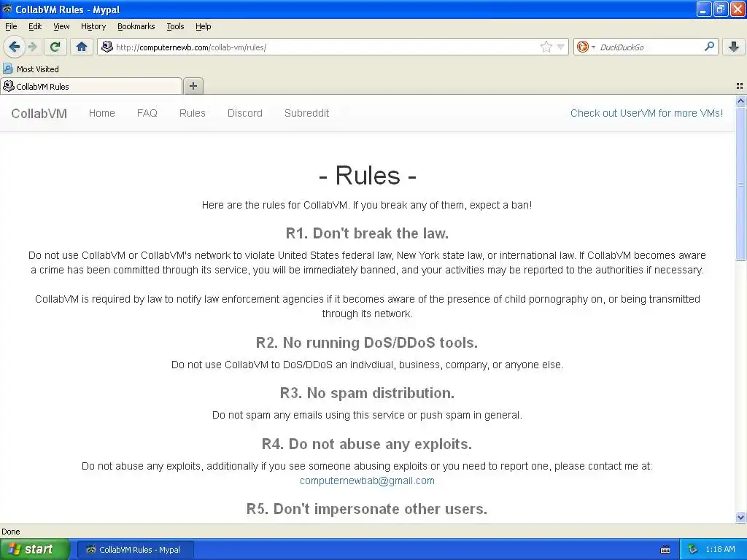Viewport: 747px width, 560px height.
Task: Click the computernewbab@gmail.com email link
Action: [368, 481]
